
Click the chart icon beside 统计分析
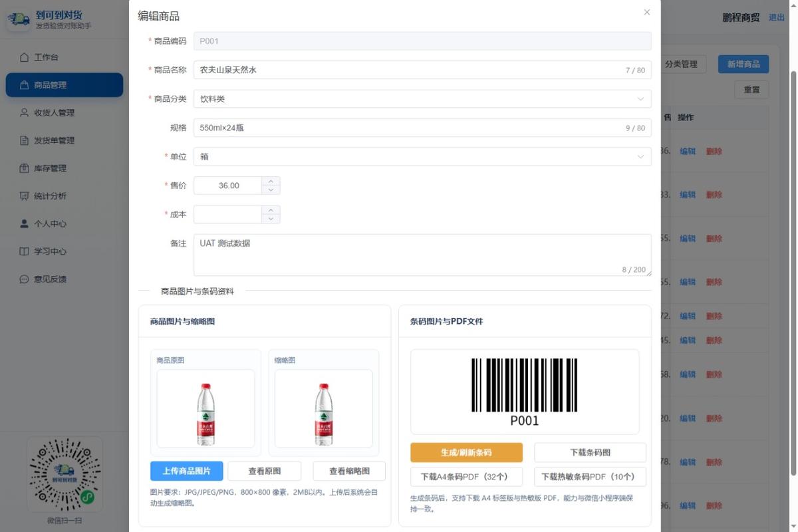(x=25, y=196)
